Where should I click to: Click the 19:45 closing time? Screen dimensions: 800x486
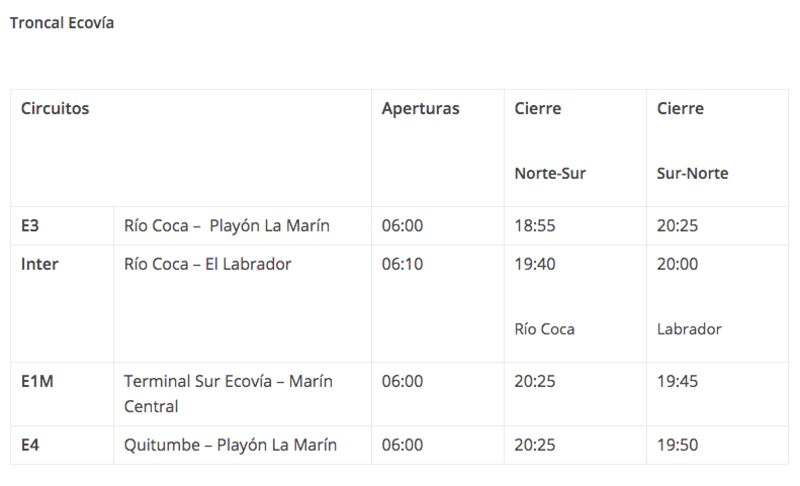tap(677, 381)
